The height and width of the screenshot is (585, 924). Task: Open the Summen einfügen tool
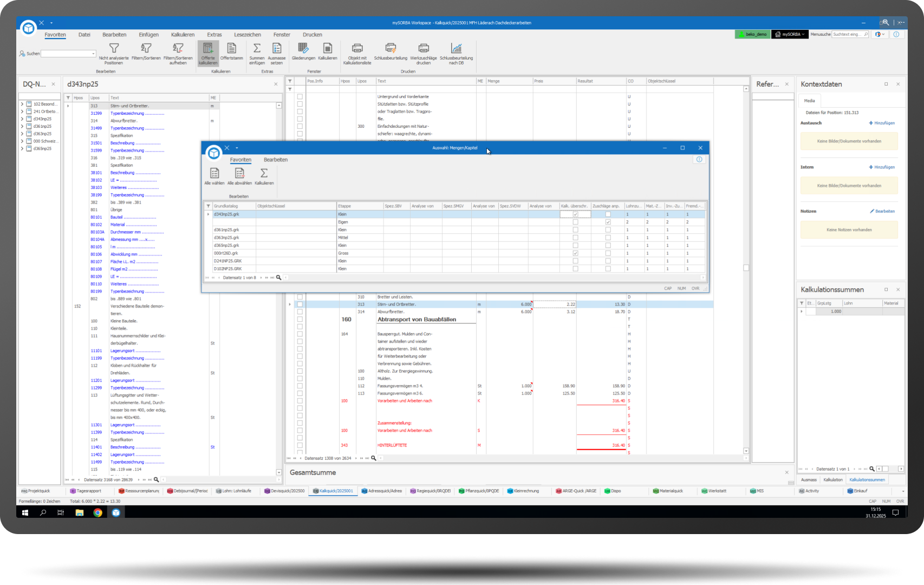point(257,49)
